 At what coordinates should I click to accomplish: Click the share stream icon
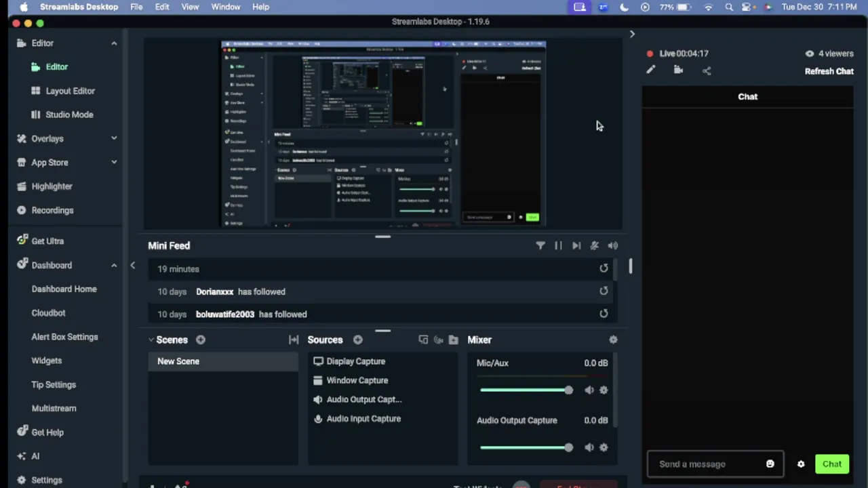tap(707, 70)
